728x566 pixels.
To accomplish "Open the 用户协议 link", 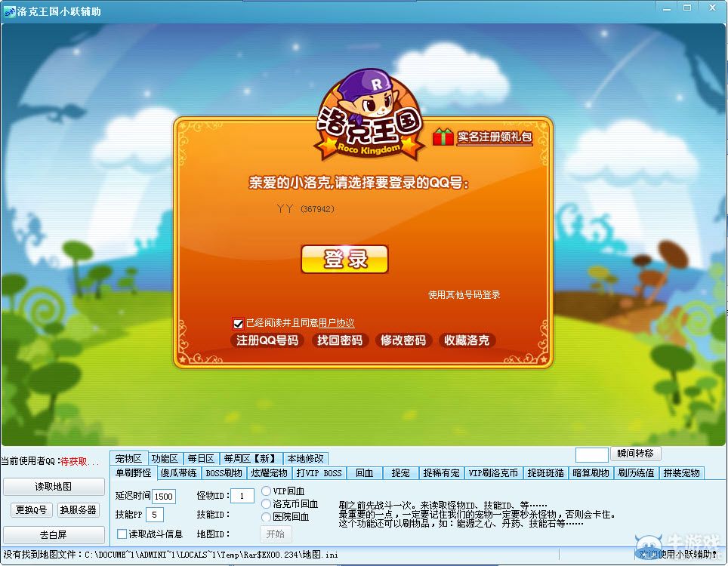I will pyautogui.click(x=336, y=323).
